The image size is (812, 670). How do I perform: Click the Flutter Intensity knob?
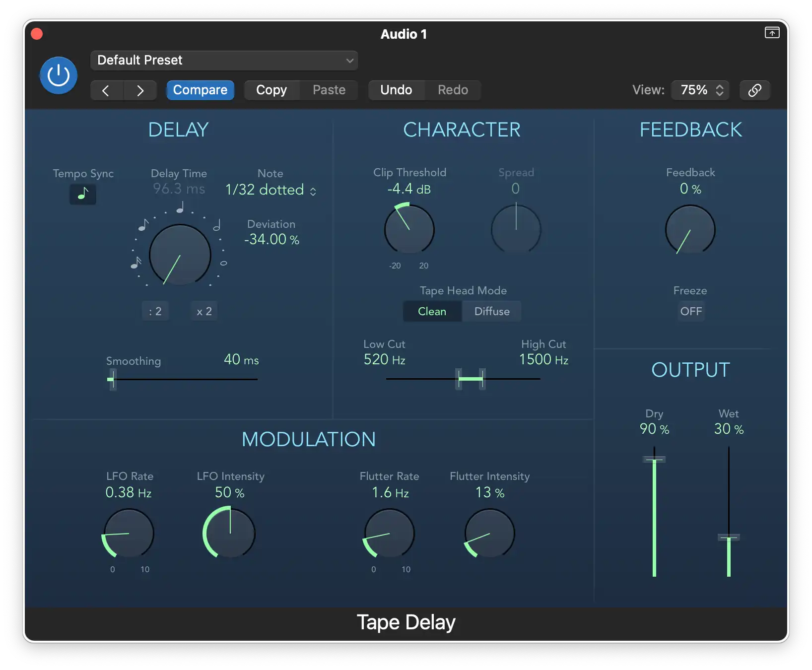tap(489, 533)
